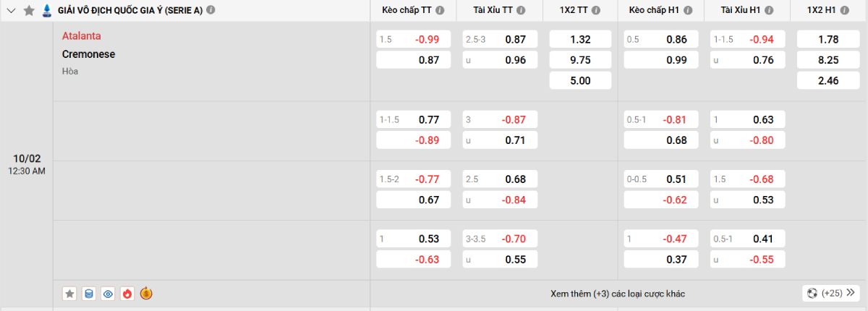This screenshot has width=868, height=311.
Task: Collapse the Serie A league section chevron
Action: click(x=12, y=10)
